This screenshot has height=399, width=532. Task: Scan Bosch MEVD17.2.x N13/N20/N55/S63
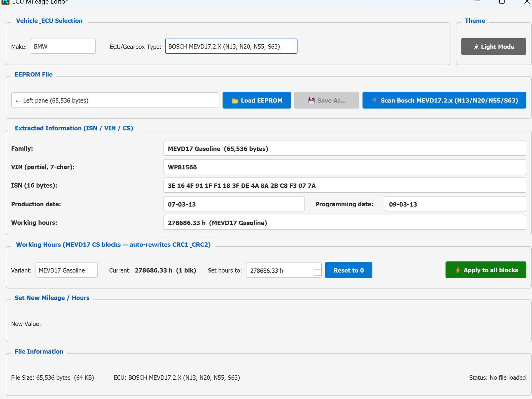(444, 100)
